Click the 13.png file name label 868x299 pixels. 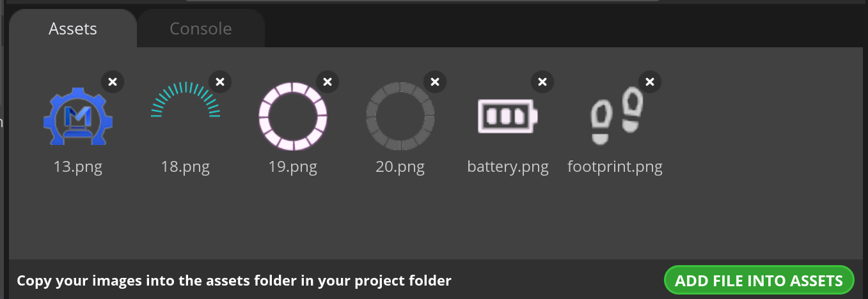point(78,167)
